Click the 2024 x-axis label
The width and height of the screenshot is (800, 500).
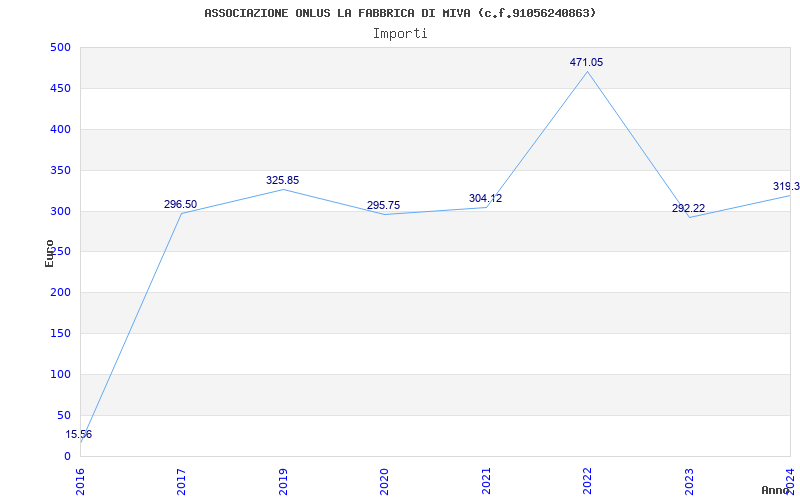click(790, 481)
